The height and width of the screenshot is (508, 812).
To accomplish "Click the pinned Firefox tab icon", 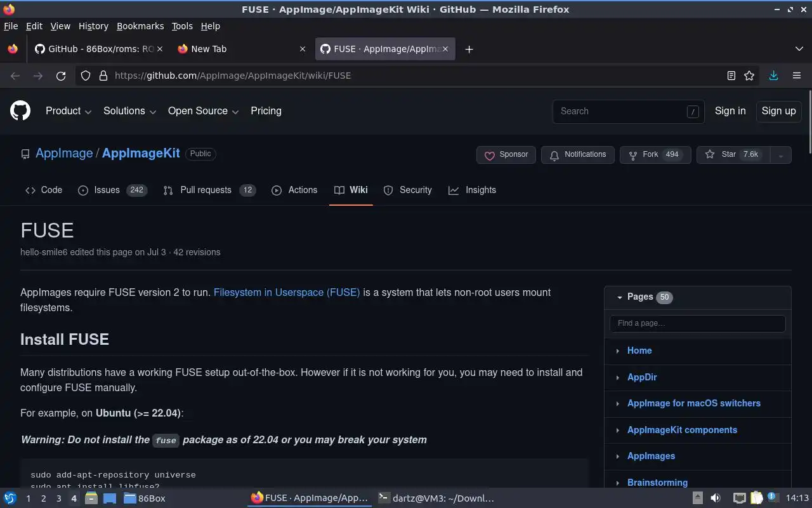I will 13,49.
